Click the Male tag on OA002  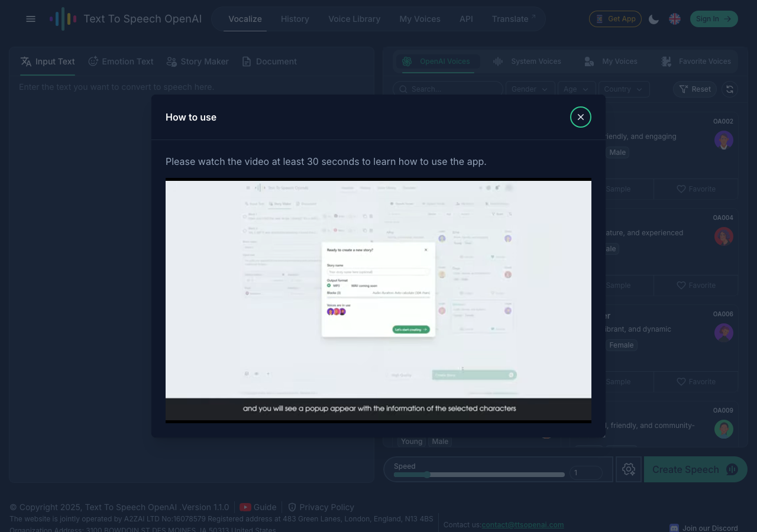(x=617, y=153)
